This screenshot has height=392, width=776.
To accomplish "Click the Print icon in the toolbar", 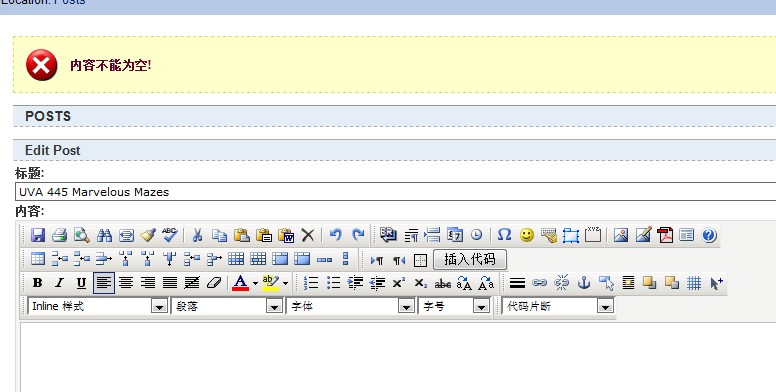I will click(59, 235).
